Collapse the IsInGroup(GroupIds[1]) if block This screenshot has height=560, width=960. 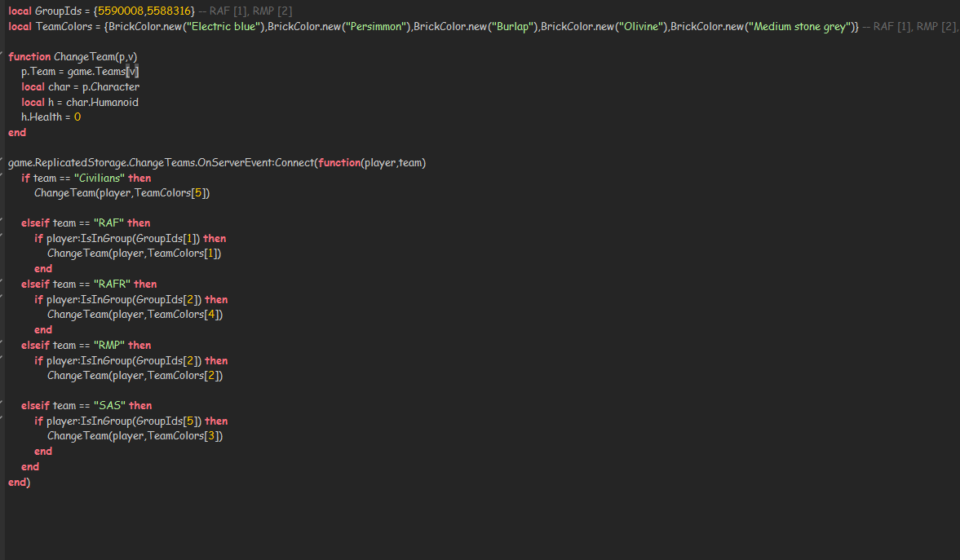[4, 234]
